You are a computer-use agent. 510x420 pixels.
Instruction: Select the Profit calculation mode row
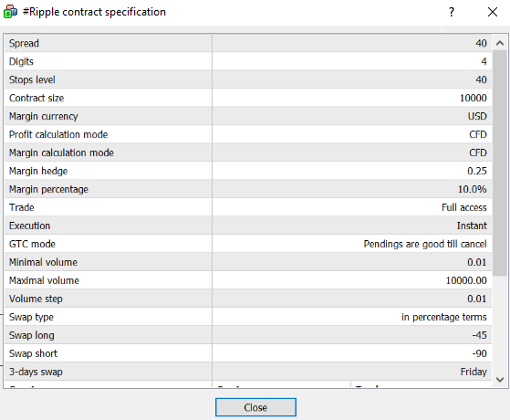pyautogui.click(x=248, y=134)
